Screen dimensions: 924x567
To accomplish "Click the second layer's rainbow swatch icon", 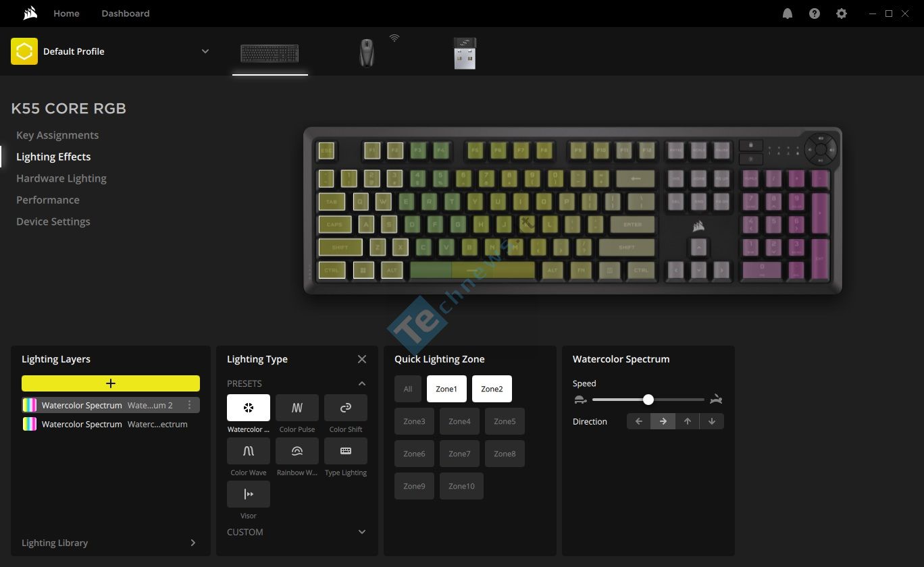I will click(x=30, y=424).
